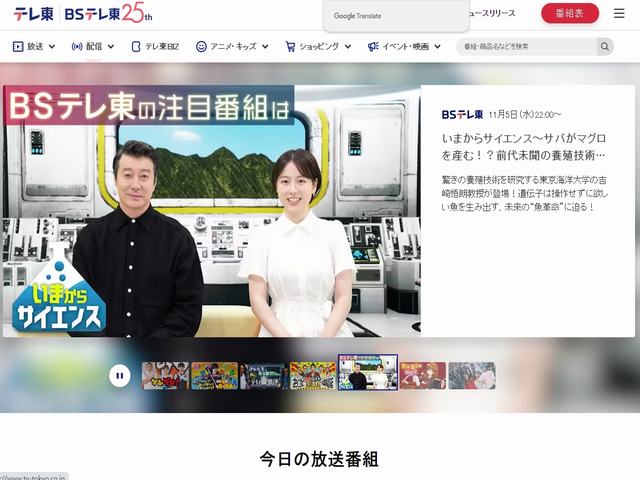
Task: Expand the 放送 dropdown chevron
Action: pyautogui.click(x=52, y=47)
